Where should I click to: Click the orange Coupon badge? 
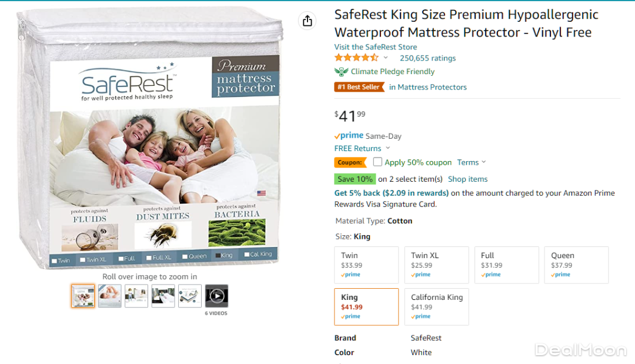(x=349, y=162)
